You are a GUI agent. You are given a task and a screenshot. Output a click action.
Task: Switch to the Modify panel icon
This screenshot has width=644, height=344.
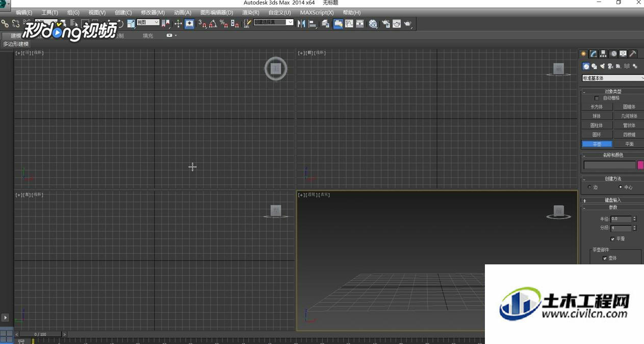594,54
